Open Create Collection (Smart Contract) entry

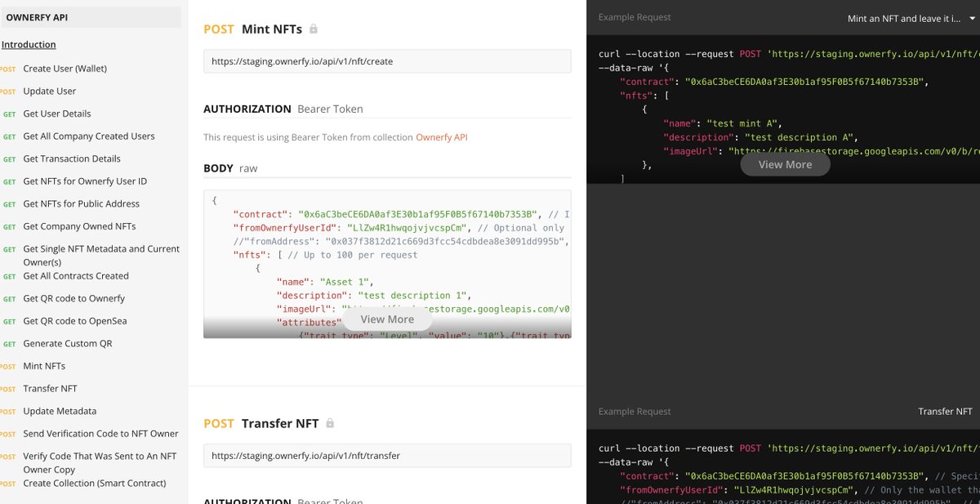pos(95,483)
